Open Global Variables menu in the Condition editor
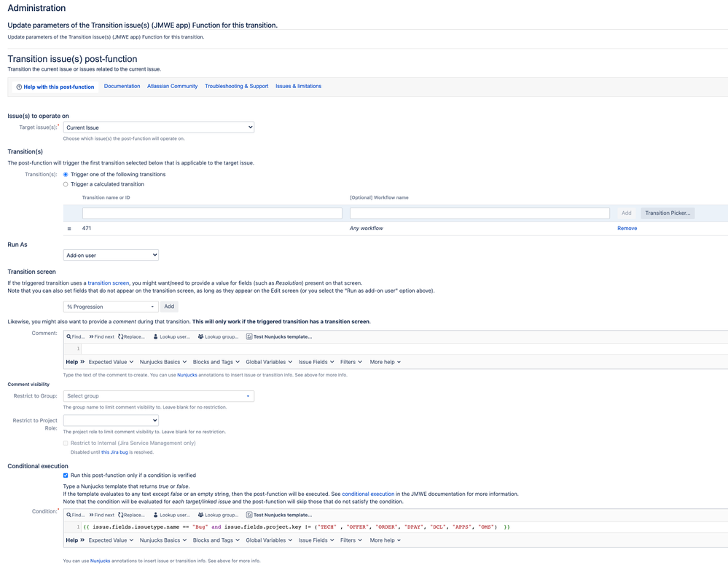The width and height of the screenshot is (728, 568). tap(270, 540)
